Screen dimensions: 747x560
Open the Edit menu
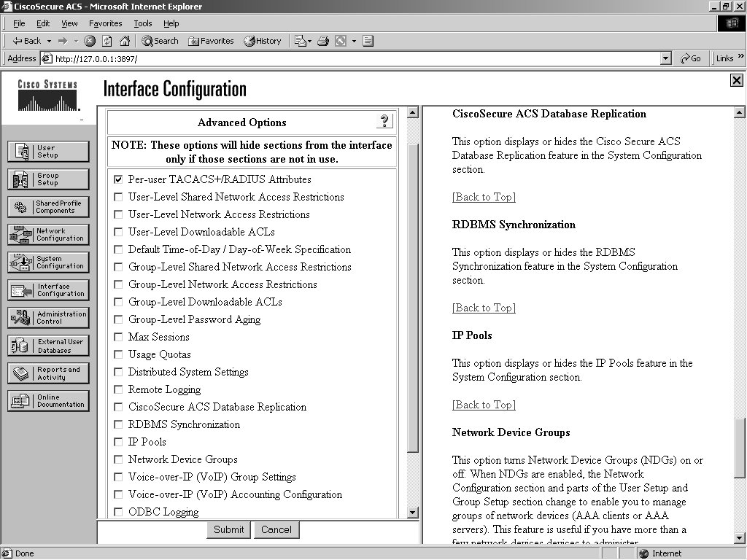tap(43, 23)
